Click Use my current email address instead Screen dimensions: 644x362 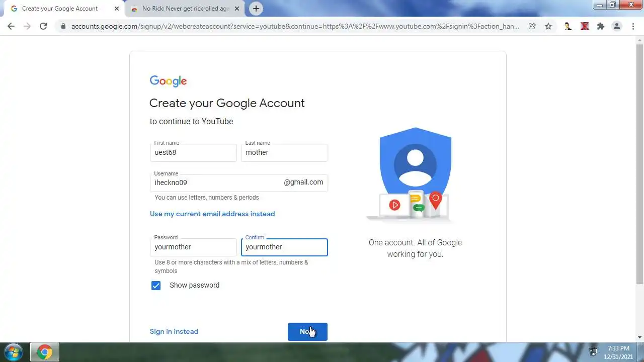coord(212,214)
